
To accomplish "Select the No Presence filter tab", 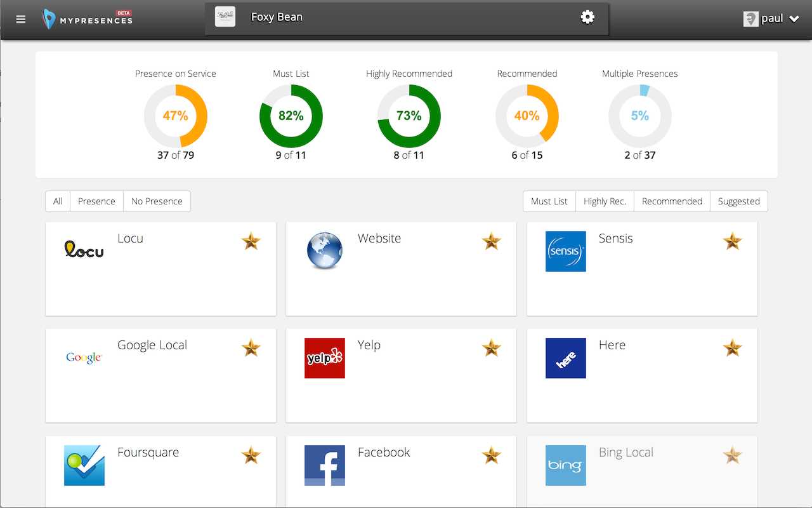I will click(157, 201).
